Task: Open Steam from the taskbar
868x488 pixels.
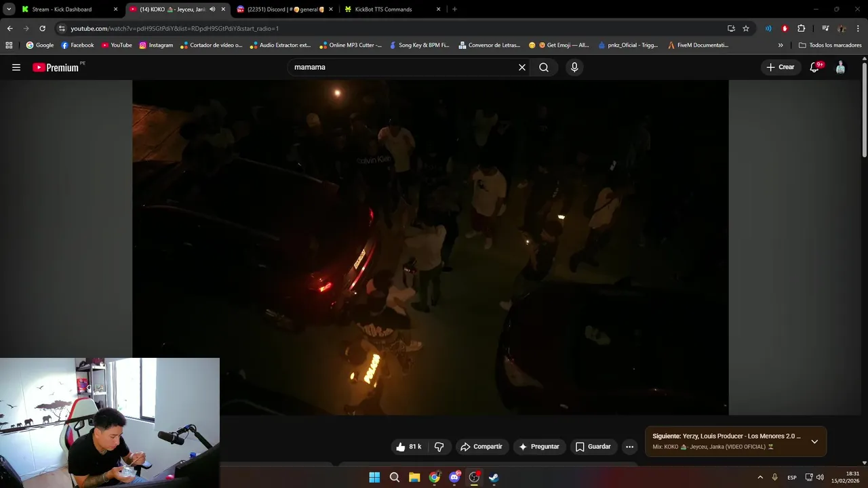Action: (494, 477)
